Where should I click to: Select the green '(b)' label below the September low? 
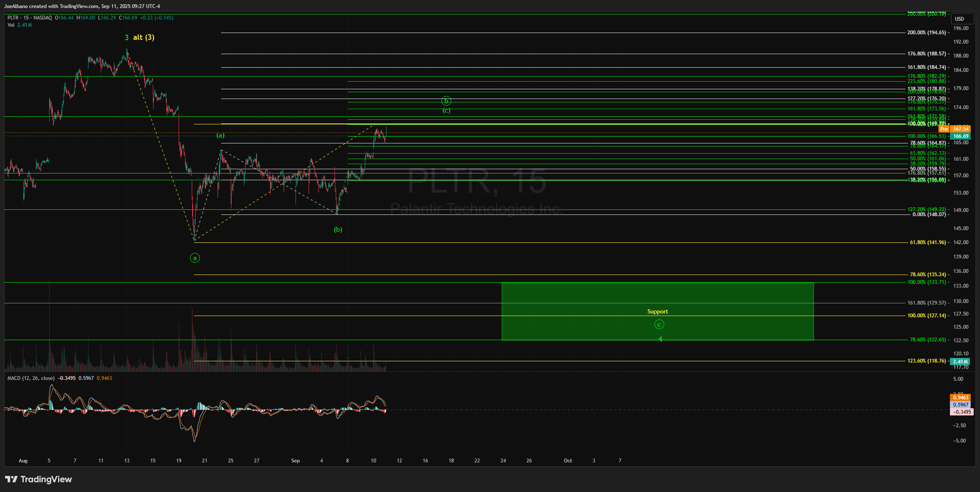pos(338,230)
